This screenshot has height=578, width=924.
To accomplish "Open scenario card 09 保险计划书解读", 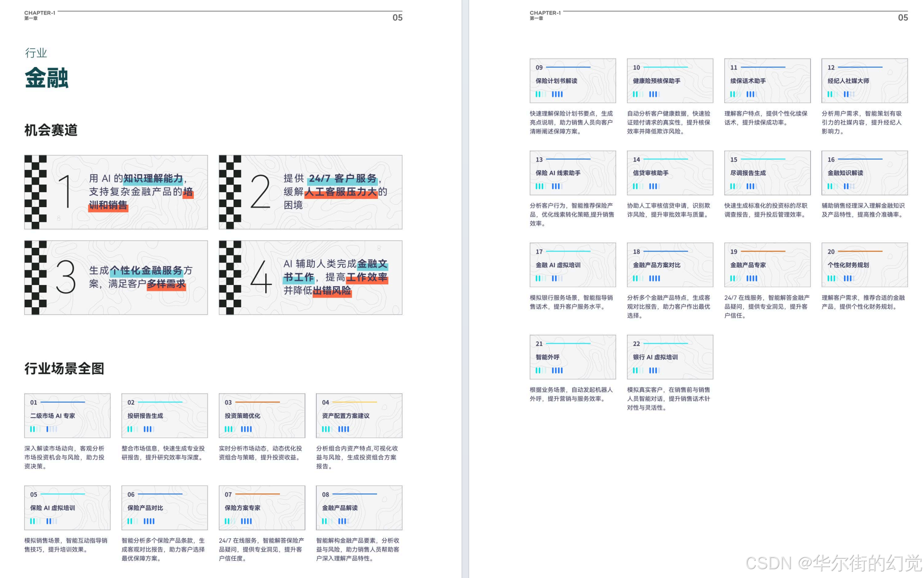I will click(573, 81).
